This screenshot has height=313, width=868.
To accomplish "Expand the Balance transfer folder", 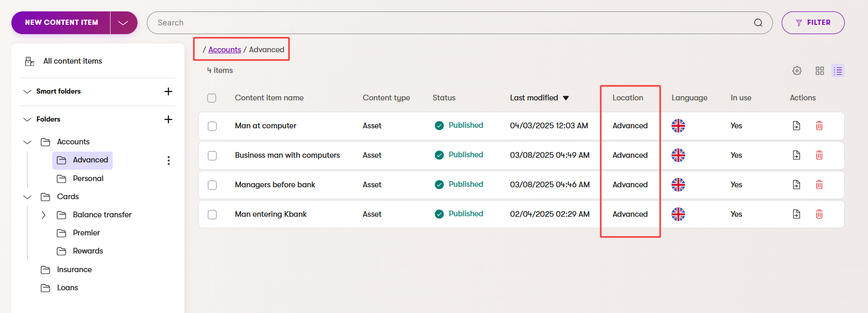I will [43, 215].
